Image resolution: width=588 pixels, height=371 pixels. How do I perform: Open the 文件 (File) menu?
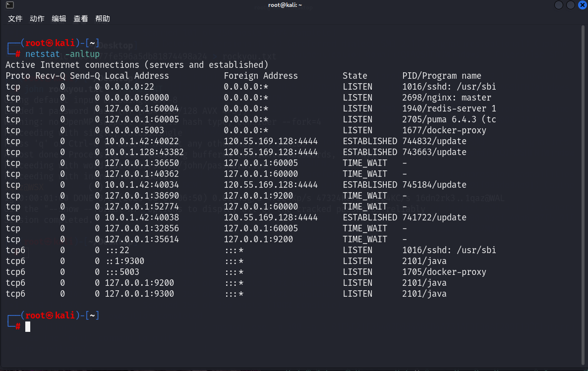(15, 19)
